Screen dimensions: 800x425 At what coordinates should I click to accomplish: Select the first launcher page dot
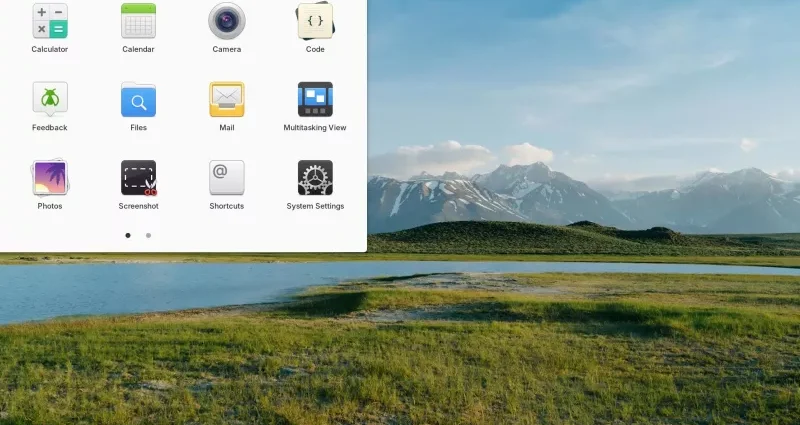[128, 236]
